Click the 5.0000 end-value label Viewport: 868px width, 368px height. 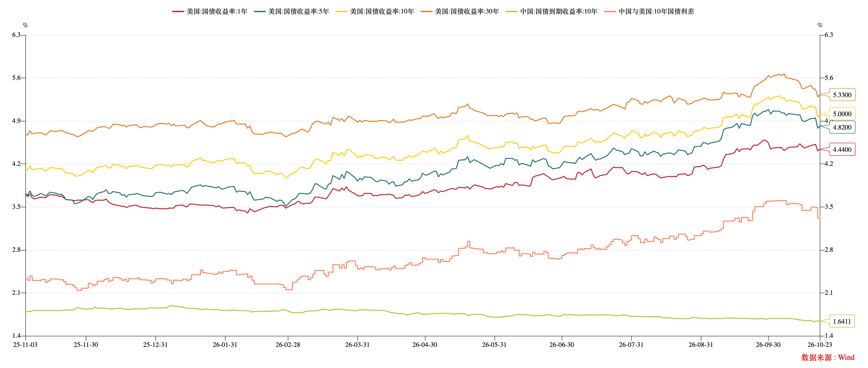coord(842,114)
